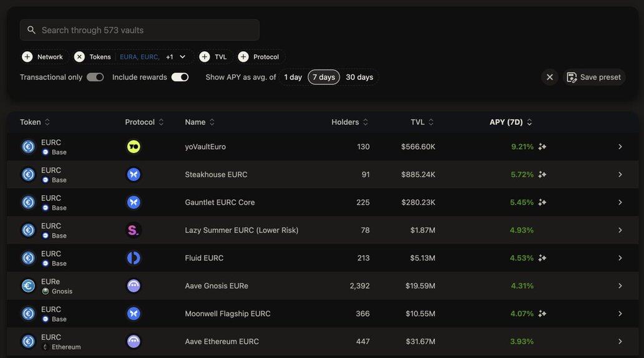Click the 2,392 holders value

tap(360, 286)
